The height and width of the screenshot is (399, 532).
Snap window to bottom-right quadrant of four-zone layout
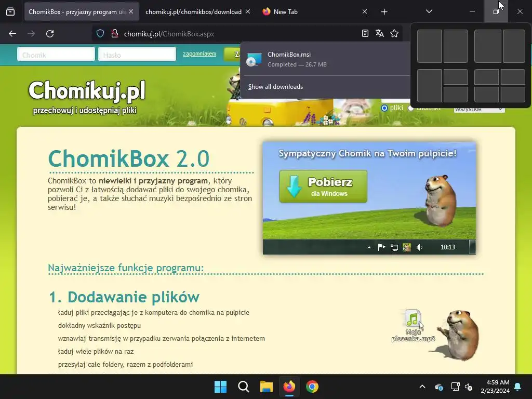[513, 95]
